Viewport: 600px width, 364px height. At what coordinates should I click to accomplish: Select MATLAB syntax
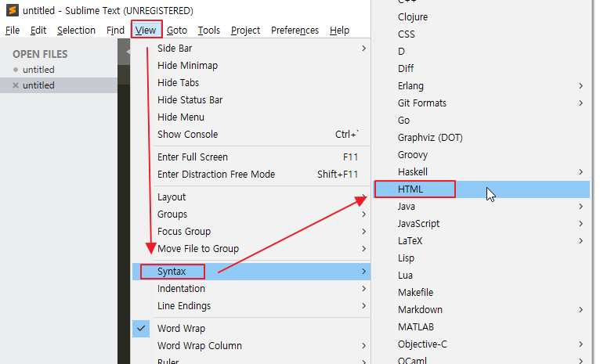point(482,326)
